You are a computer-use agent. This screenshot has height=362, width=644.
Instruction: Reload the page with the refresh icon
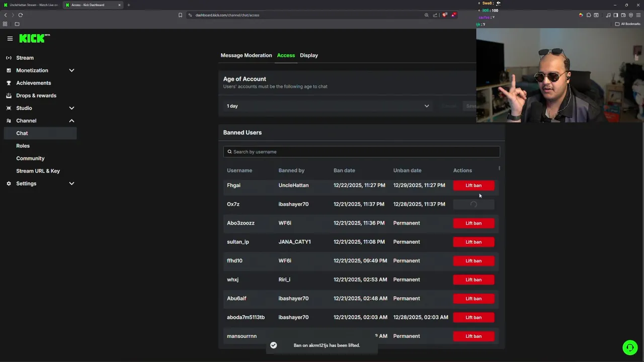coord(21,15)
